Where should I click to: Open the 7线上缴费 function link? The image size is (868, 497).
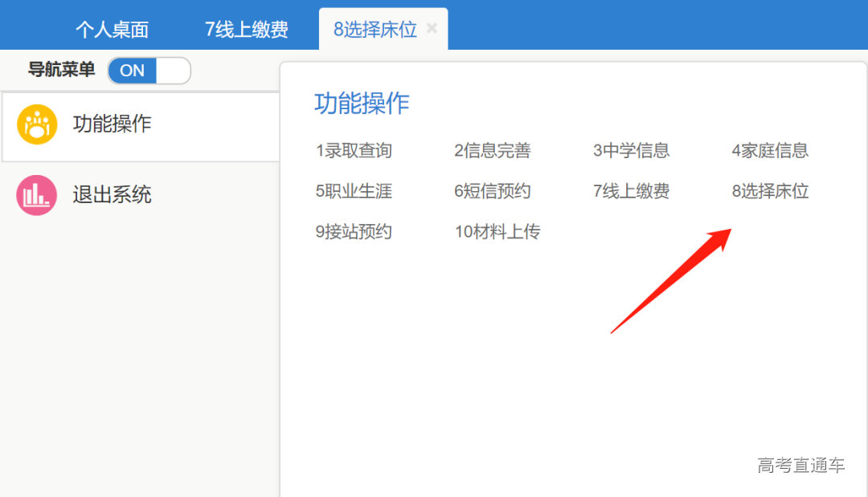click(x=631, y=191)
